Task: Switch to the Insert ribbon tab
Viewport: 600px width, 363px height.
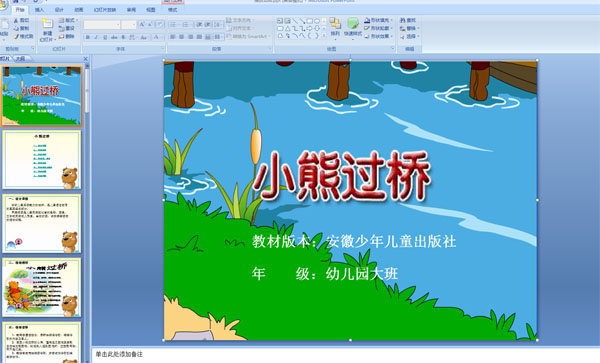Action: click(39, 10)
